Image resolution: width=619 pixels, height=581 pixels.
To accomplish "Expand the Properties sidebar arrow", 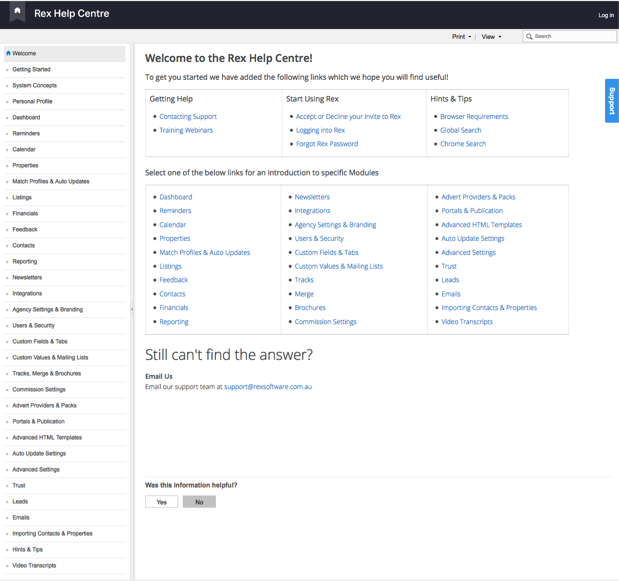I will (x=7, y=166).
